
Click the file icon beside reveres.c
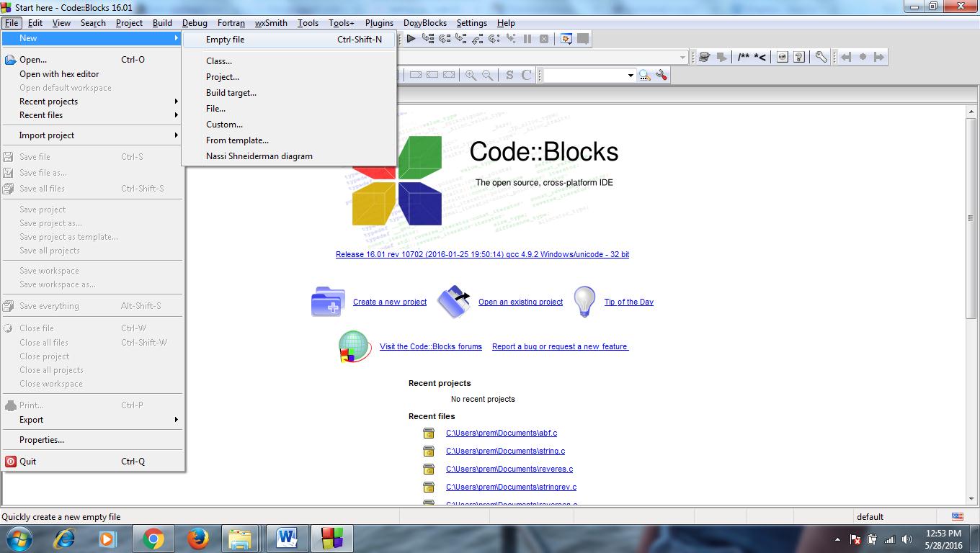point(429,469)
